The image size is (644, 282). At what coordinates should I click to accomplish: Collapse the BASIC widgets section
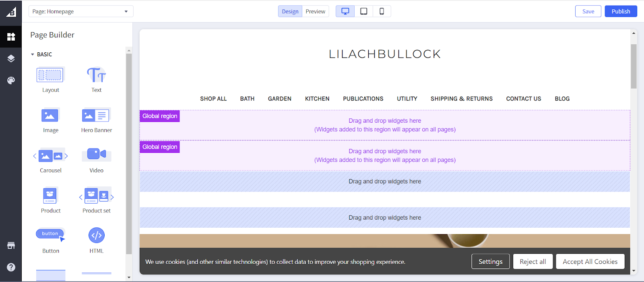(x=41, y=54)
